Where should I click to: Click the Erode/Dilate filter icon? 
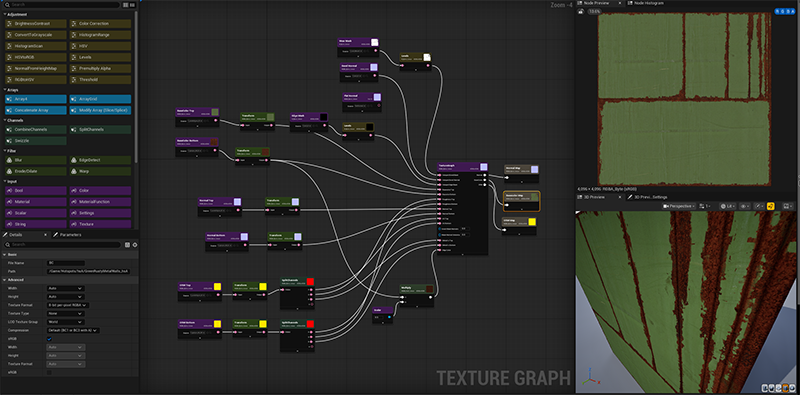pos(10,171)
